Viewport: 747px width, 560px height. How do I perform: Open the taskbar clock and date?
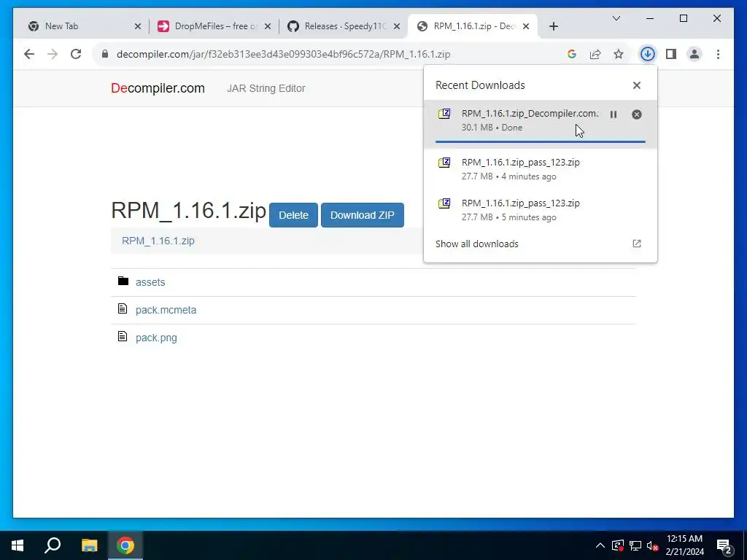click(x=684, y=545)
